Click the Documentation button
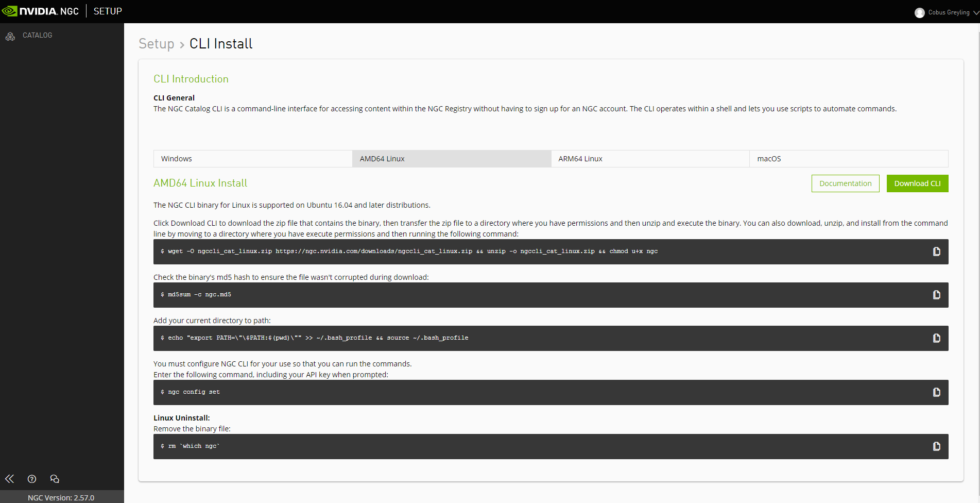This screenshot has height=503, width=980. point(846,183)
